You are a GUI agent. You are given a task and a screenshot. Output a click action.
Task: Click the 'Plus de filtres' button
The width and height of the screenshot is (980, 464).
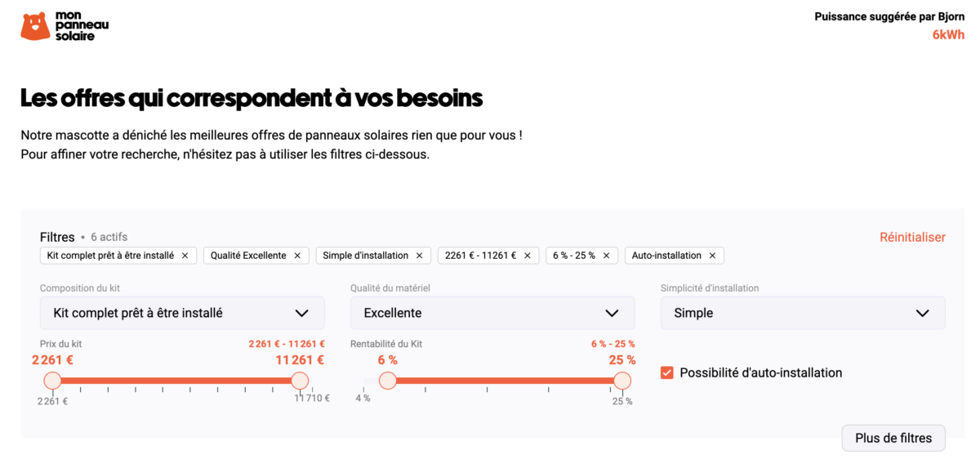click(893, 438)
